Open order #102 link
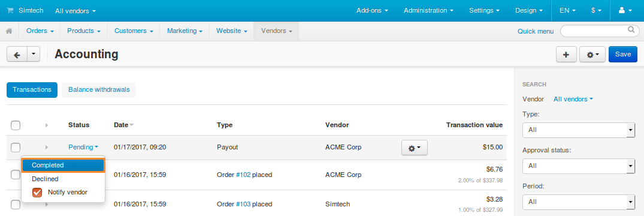 coord(243,175)
